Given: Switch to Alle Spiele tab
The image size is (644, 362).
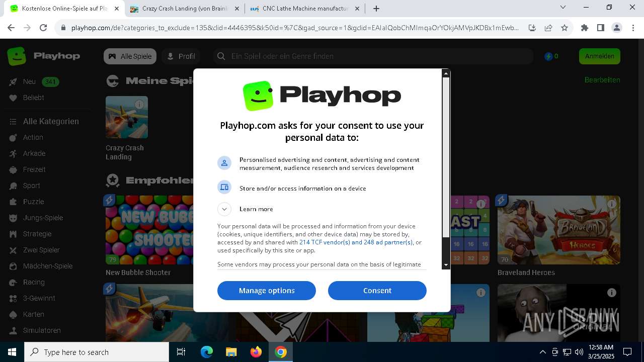Looking at the screenshot, I should click(x=130, y=56).
